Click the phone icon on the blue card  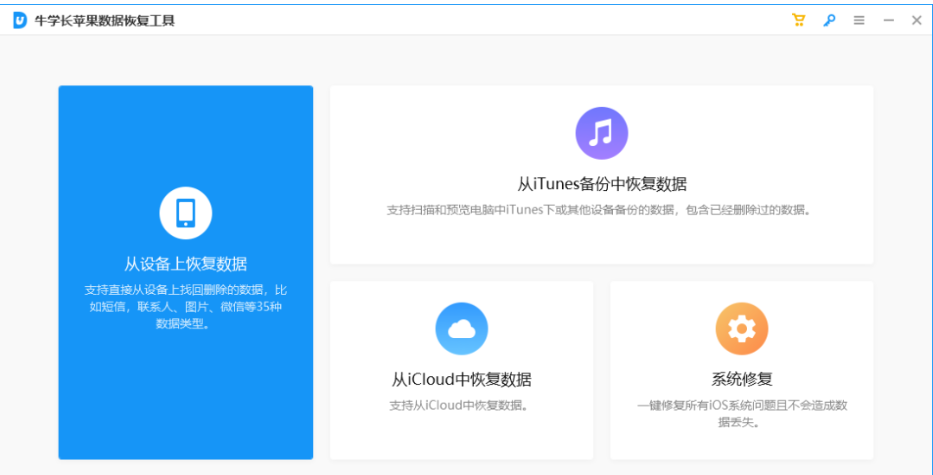tap(186, 213)
